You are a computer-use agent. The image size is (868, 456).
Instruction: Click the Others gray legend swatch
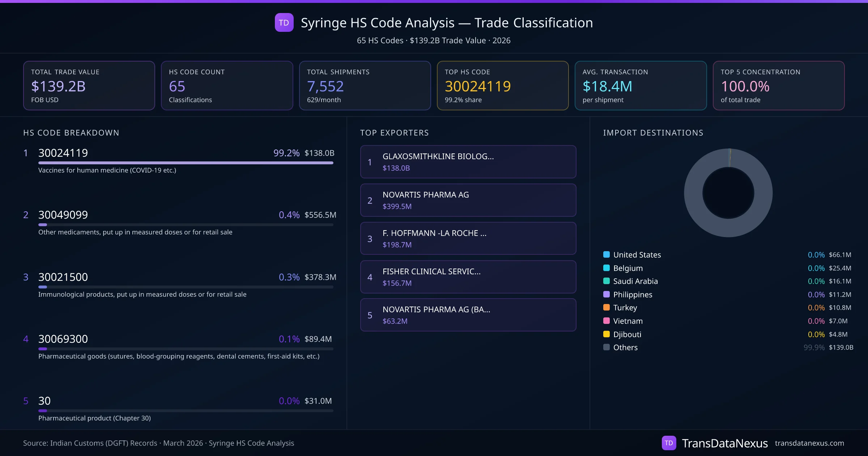[607, 347]
